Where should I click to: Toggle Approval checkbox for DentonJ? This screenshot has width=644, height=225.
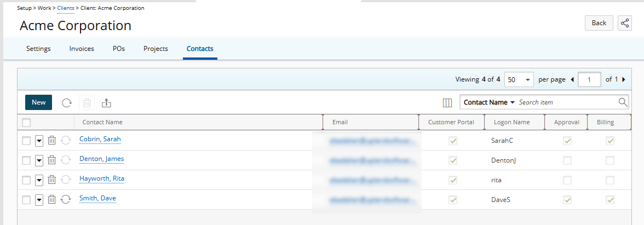coord(567,160)
